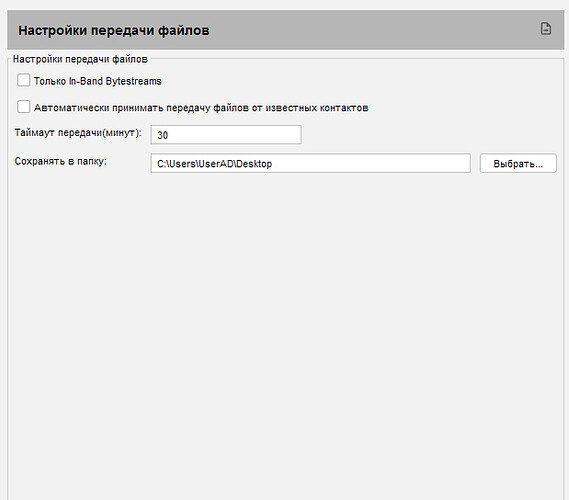Viewport: 569px width, 500px height.
Task: Click the word 'Desktop' in the folder path
Action: tap(254, 164)
